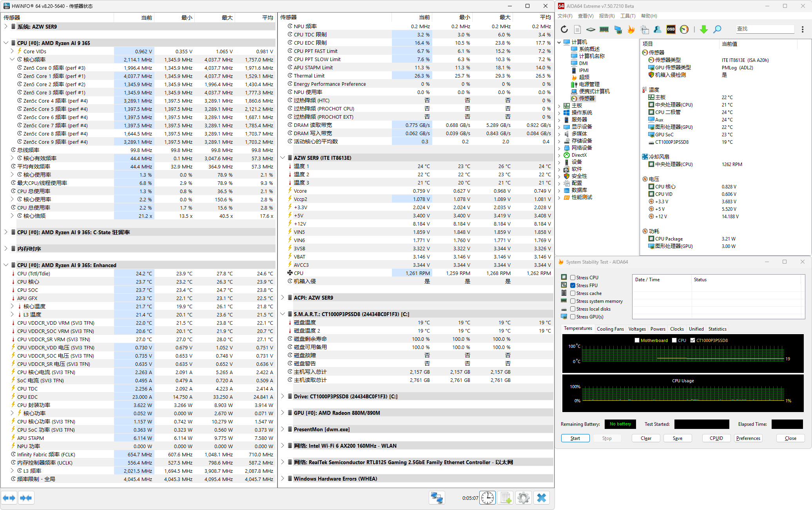812x510 pixels.
Task: Click the green download arrow icon
Action: (703, 29)
